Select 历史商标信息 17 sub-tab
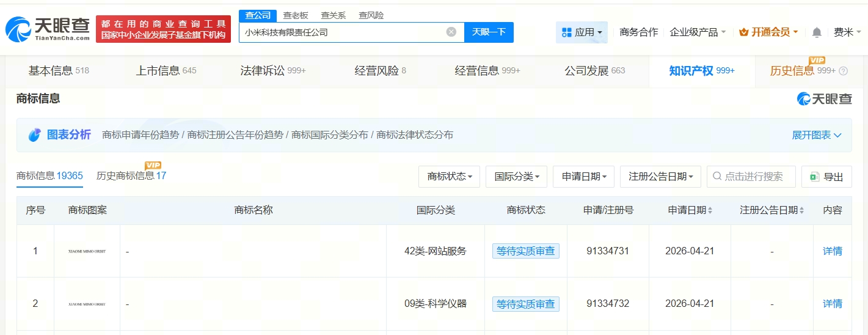The height and width of the screenshot is (335, 868). click(x=131, y=176)
